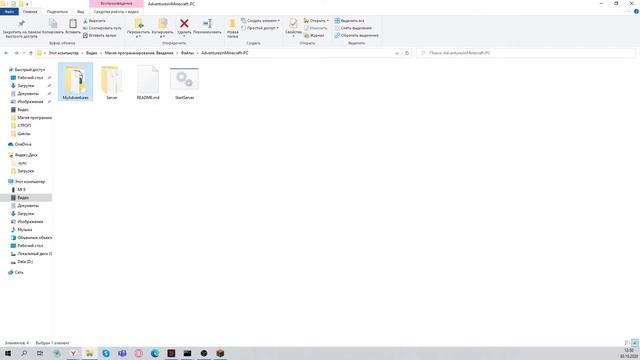Open Рабочий стол under Quick access
Image resolution: width=640 pixels, height=360 pixels.
(x=29, y=78)
